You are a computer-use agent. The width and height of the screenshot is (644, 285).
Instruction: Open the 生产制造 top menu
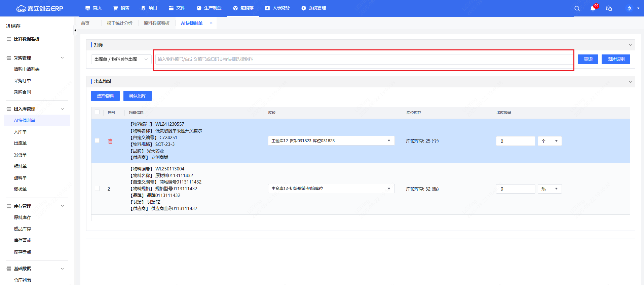(209, 8)
